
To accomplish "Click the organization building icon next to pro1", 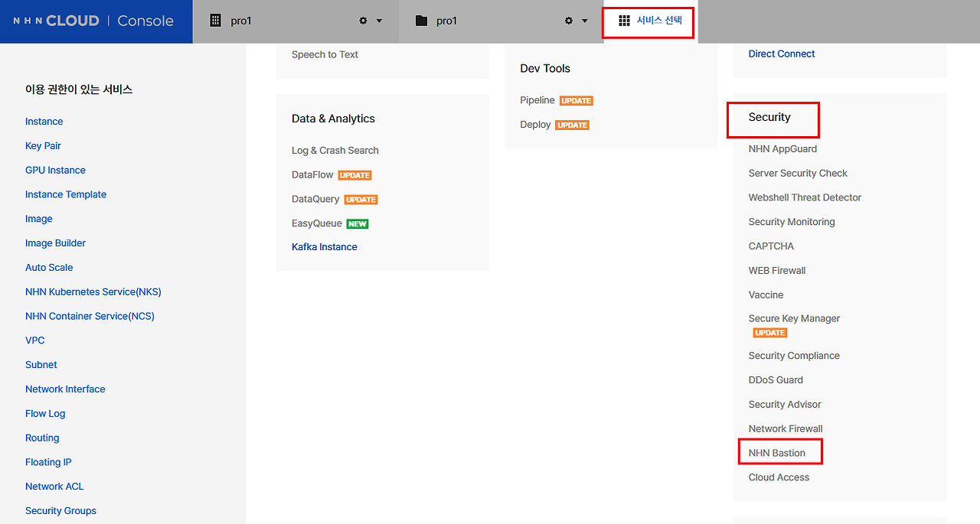I will [x=216, y=21].
